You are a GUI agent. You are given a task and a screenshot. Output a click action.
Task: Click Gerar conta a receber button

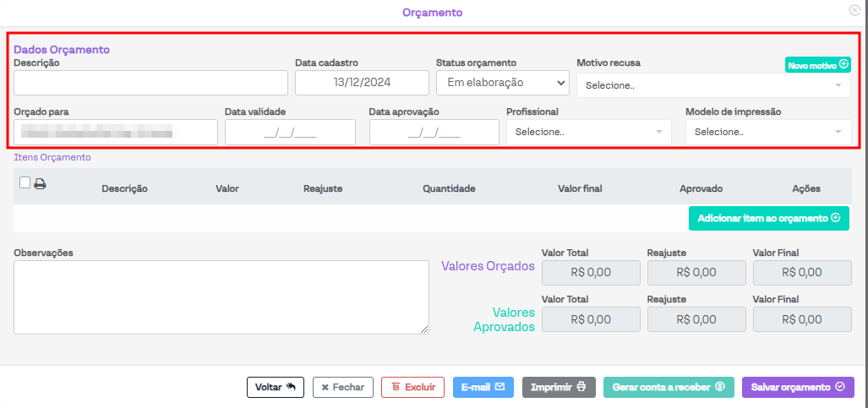669,387
